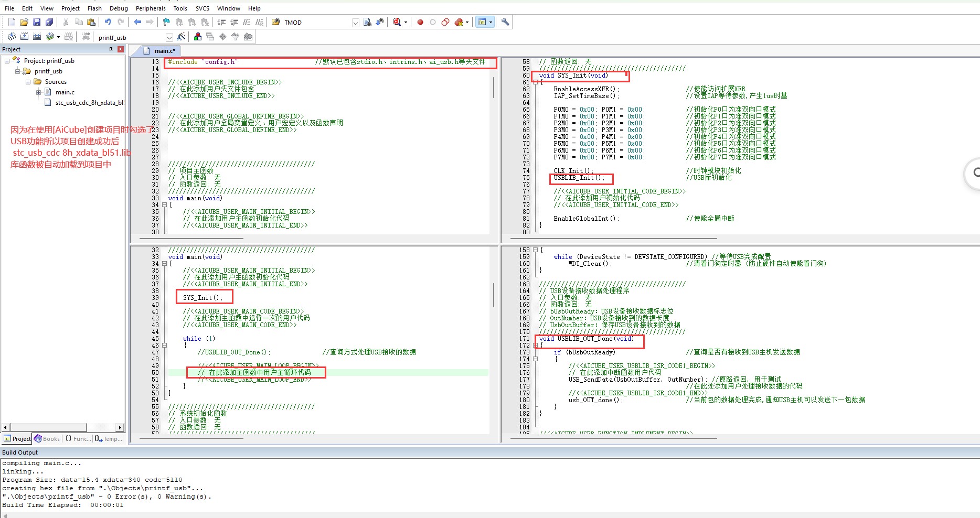
Task: Switch to the Books tab
Action: (47, 439)
